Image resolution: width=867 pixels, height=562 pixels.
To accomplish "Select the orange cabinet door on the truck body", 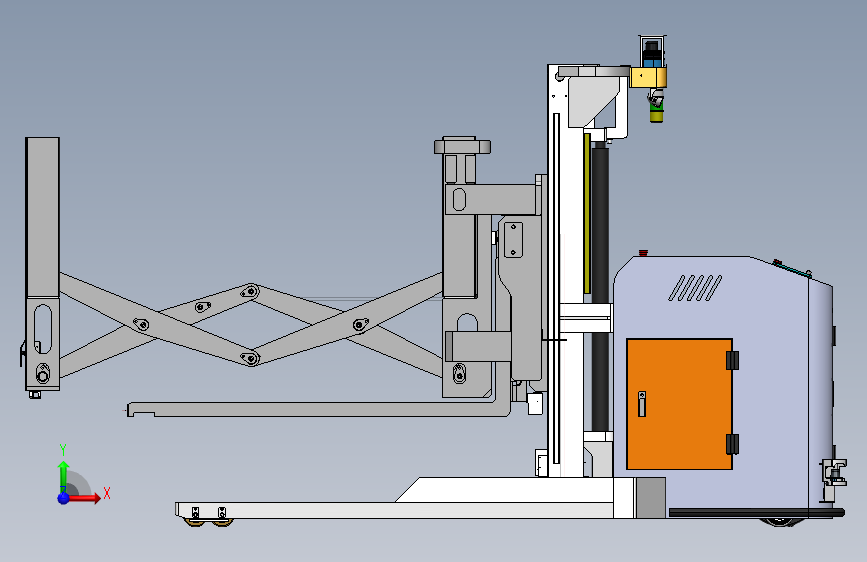I will [679, 404].
